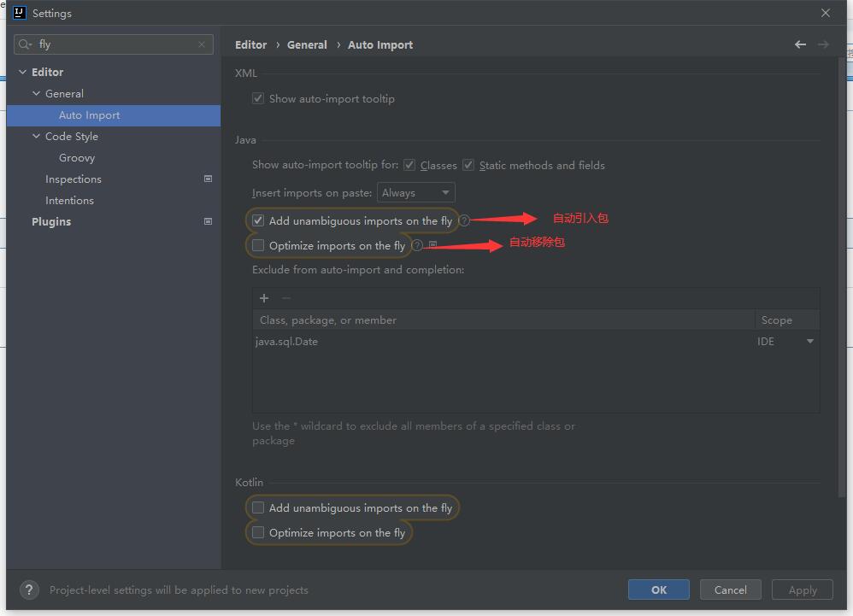Click the Apply button

click(803, 590)
